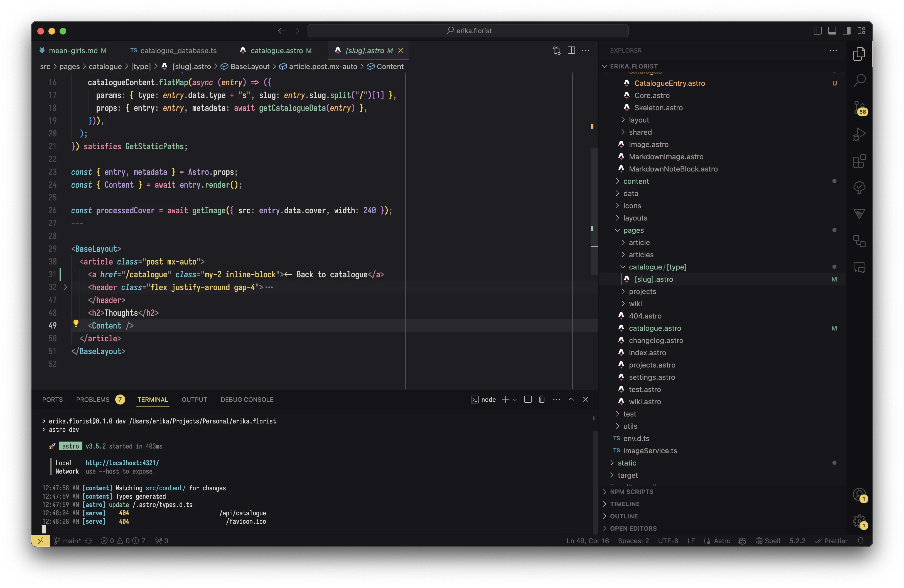This screenshot has height=588, width=904.
Task: Open the http://localhost:4321/ link
Action: coord(122,463)
